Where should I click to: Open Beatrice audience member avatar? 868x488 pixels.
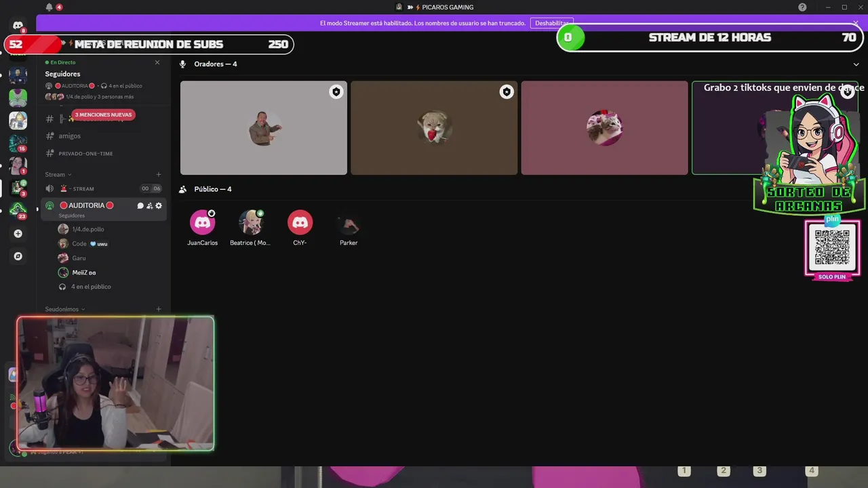pos(250,222)
